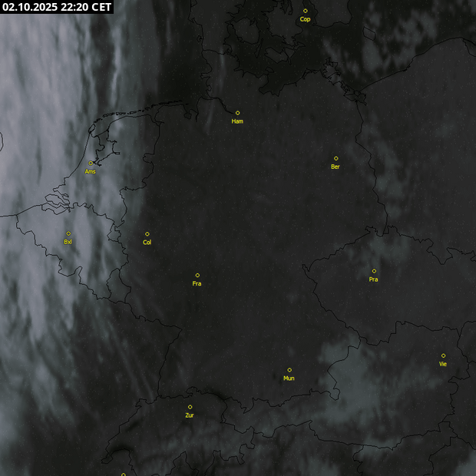Select the Vienna marker circle

pyautogui.click(x=443, y=355)
